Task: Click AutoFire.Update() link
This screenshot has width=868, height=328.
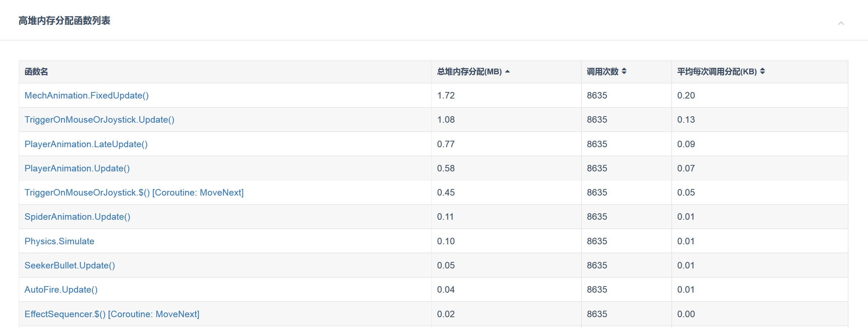Action: (61, 290)
